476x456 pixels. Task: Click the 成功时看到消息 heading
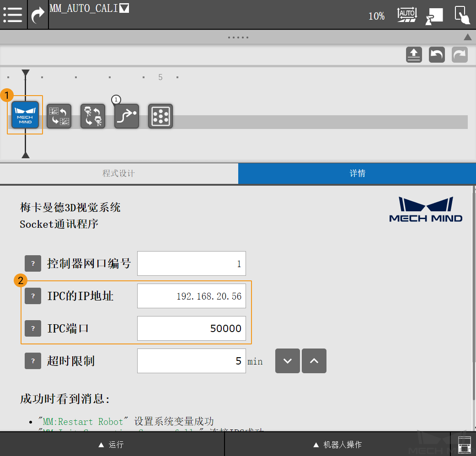pos(64,399)
